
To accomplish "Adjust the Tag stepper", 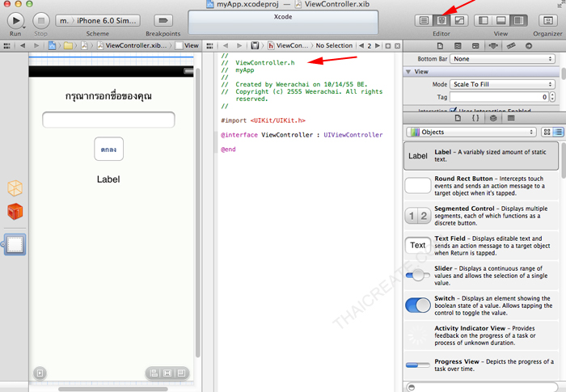I will coord(552,97).
